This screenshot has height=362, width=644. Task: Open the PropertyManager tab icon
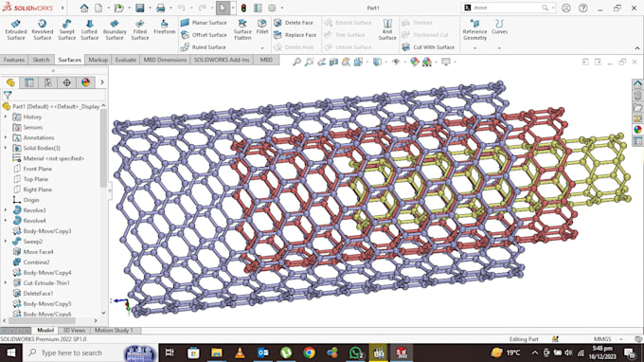pyautogui.click(x=29, y=82)
